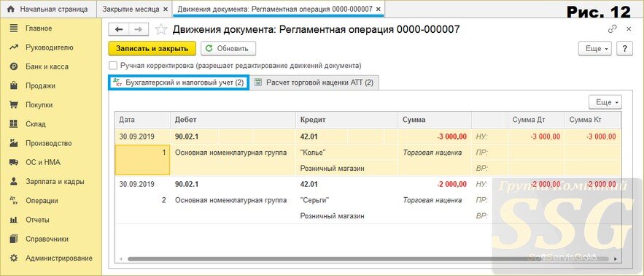Select Расчет торговой наценки АТТ (2) tab
Screen dimensions: 644x276
[x=314, y=83]
